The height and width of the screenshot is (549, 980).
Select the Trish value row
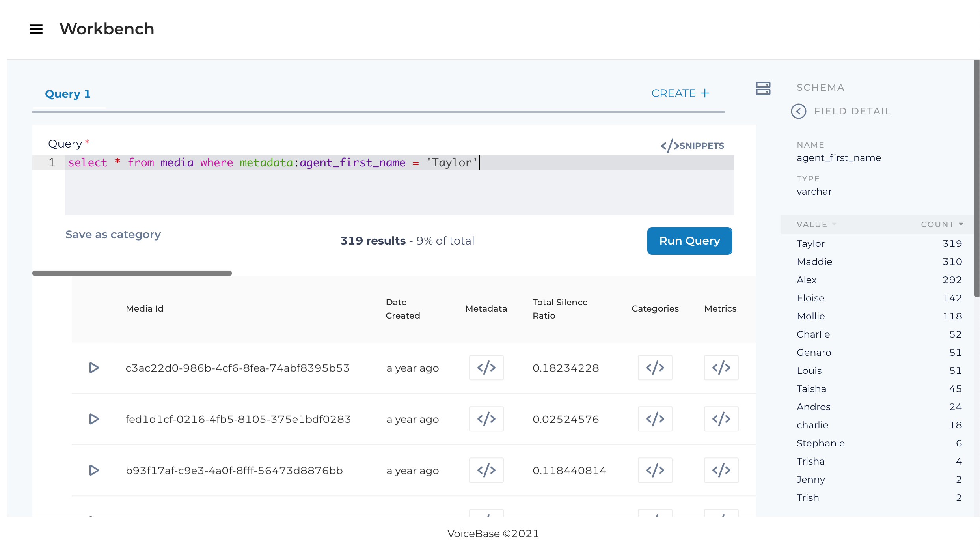point(879,498)
